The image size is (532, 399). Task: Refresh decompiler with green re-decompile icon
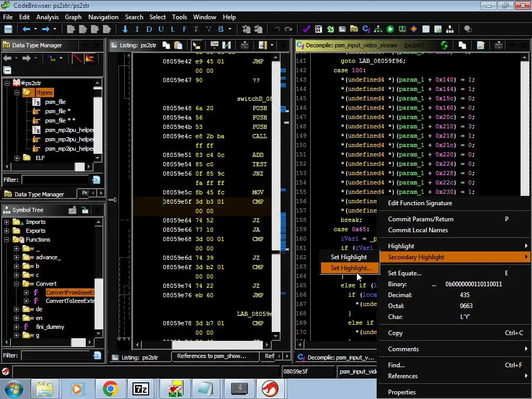pos(444,45)
